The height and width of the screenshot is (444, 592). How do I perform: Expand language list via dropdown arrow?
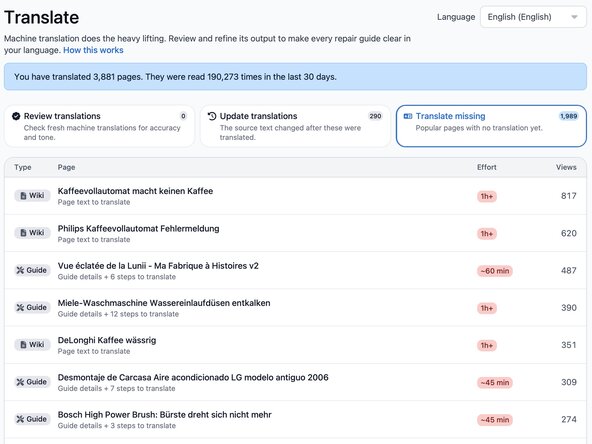(x=574, y=17)
